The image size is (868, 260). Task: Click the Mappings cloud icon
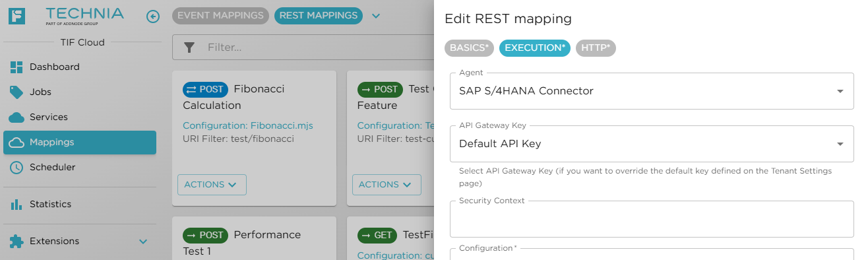tap(17, 142)
